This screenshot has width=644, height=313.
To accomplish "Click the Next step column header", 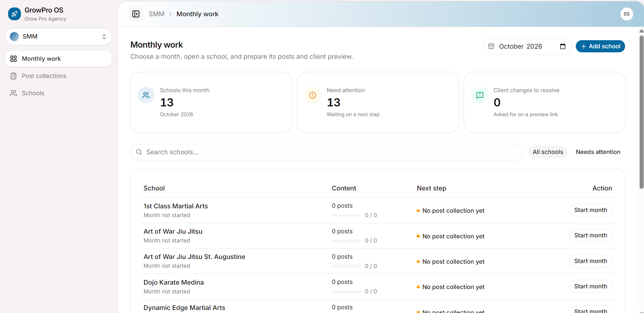I will 432,188.
